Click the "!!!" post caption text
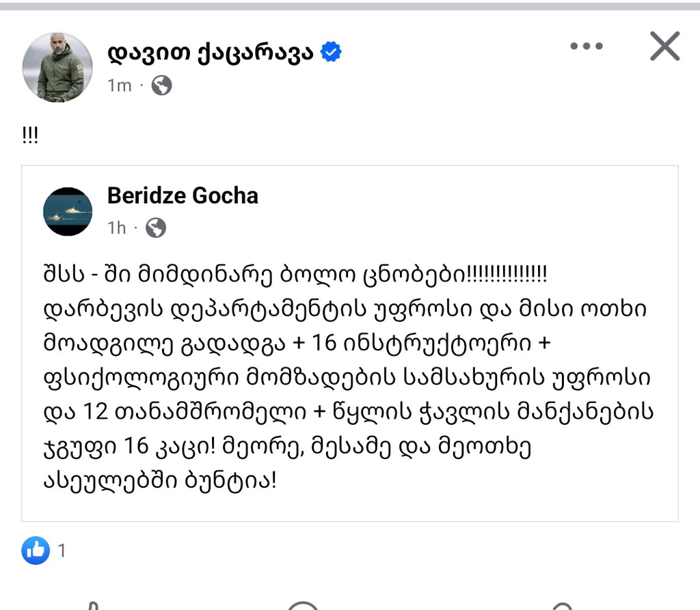The image size is (700, 610). [x=31, y=135]
